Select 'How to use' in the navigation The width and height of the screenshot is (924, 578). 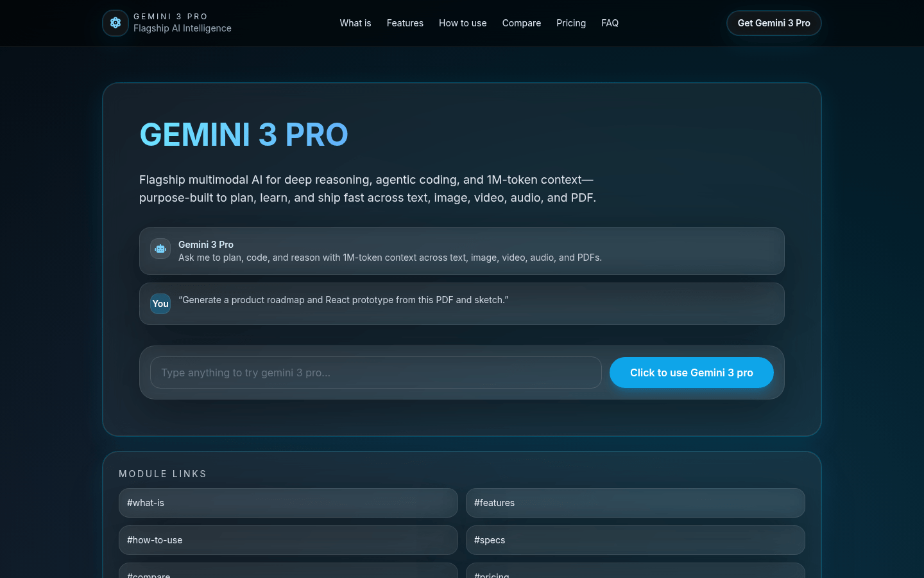[x=463, y=23]
